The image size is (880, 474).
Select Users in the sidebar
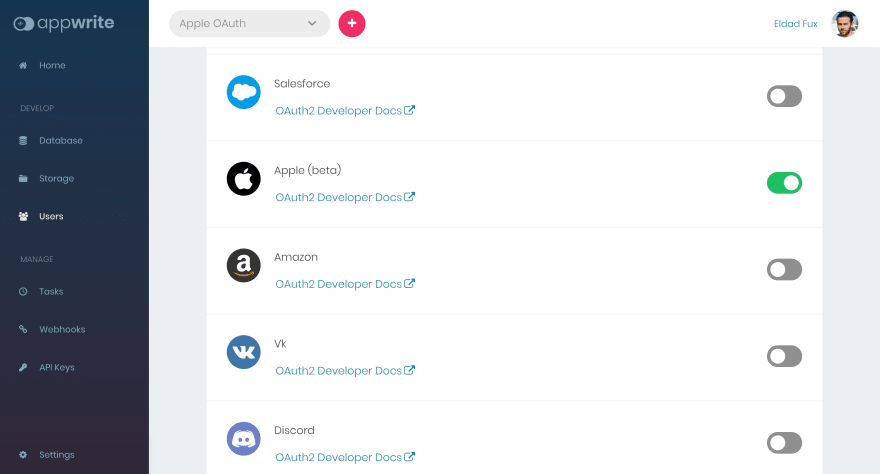pyautogui.click(x=51, y=217)
